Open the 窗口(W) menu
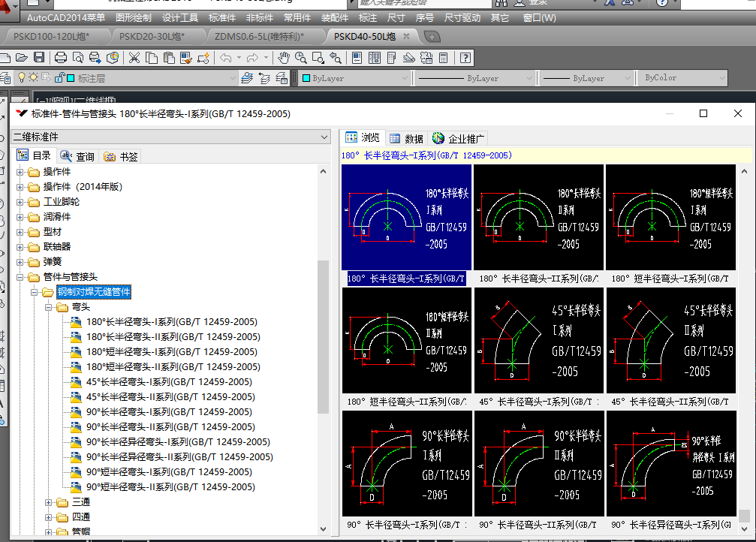Viewport: 756px width, 542px height. 539,18
